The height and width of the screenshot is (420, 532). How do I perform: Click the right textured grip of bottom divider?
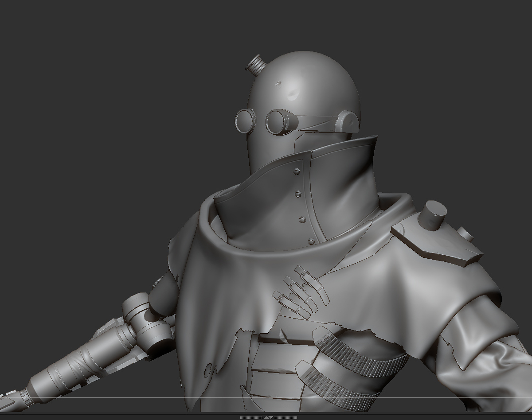286,417
